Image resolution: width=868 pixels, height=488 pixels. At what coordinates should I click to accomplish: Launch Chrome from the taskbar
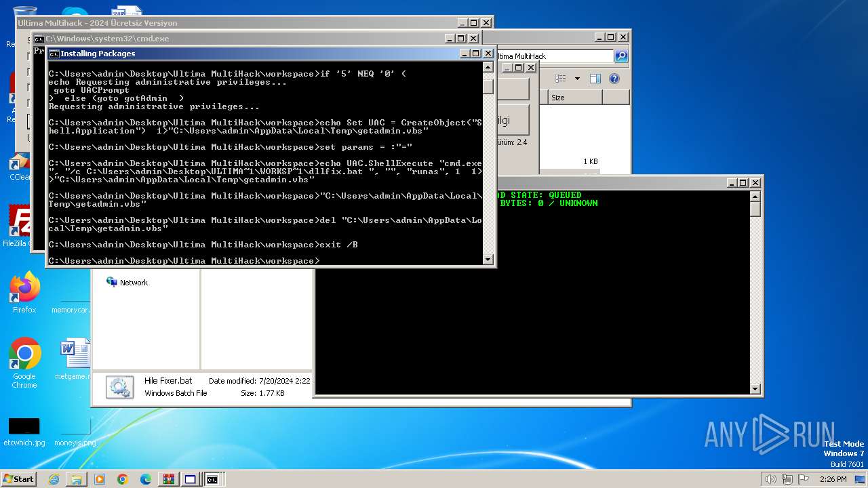123,479
